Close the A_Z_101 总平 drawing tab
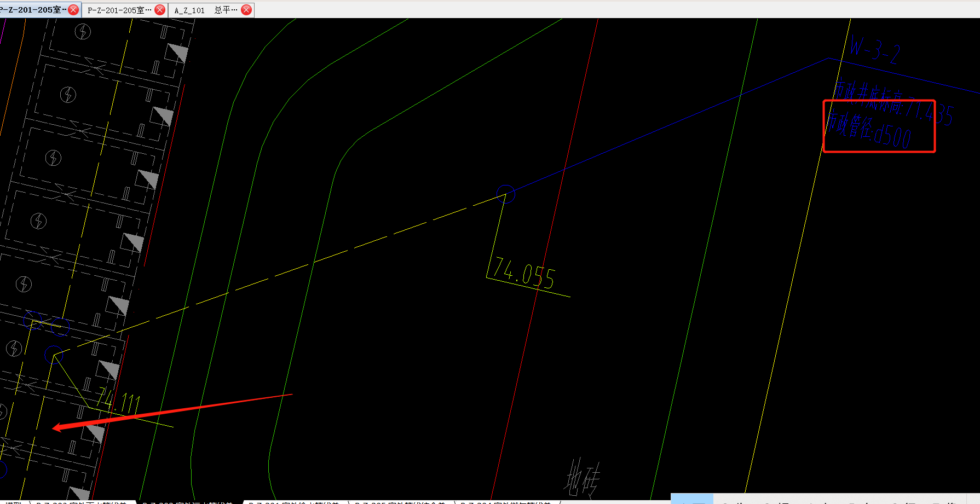Screen dimensions: 980x504 246,10
